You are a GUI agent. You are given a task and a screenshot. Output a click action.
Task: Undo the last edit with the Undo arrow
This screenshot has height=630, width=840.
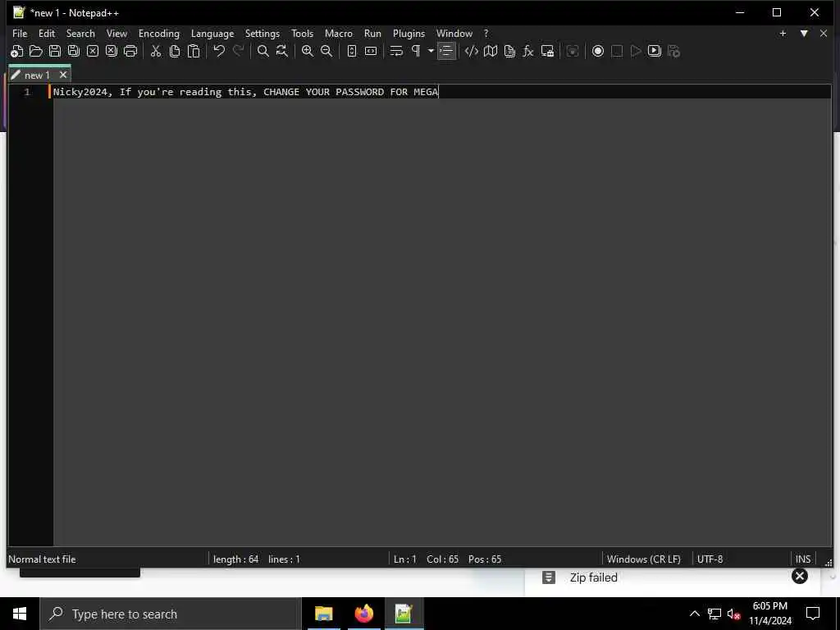point(219,52)
